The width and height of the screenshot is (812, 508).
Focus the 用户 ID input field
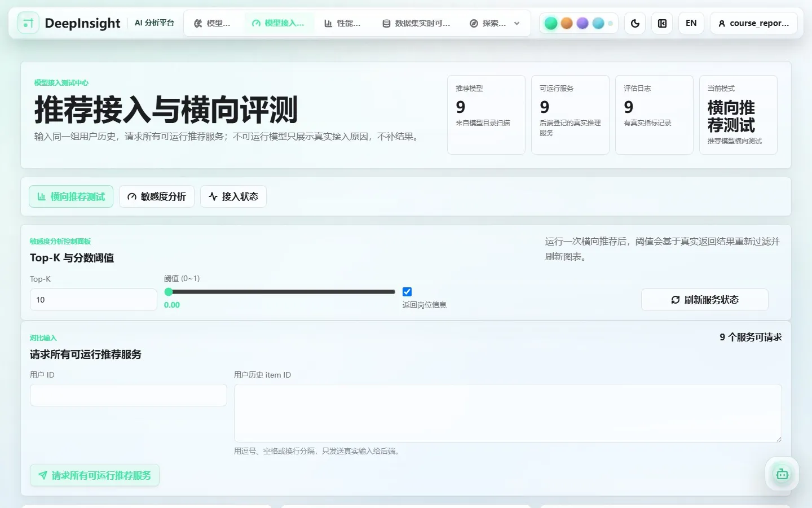click(x=129, y=395)
